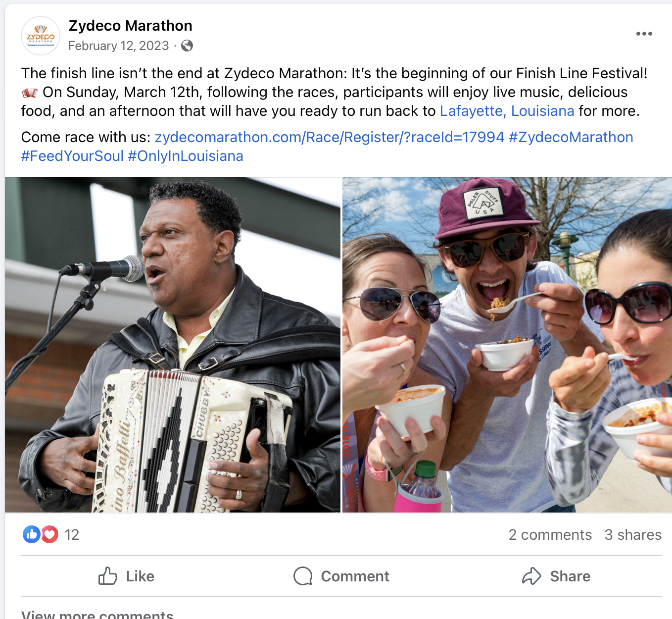View the accordion player photo
Image resolution: width=672 pixels, height=619 pixels.
coord(173,345)
